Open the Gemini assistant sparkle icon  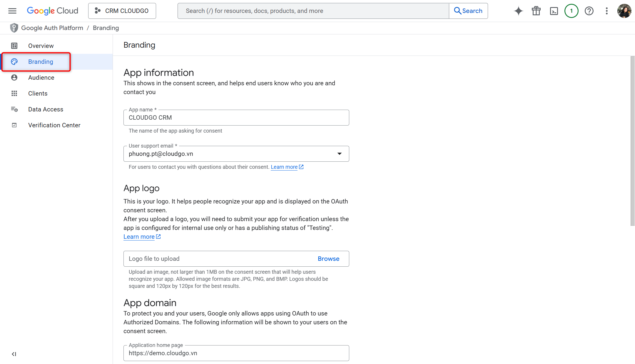coord(518,11)
